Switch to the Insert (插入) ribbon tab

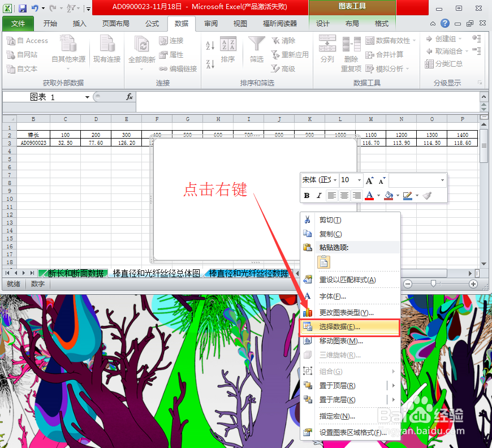point(79,24)
